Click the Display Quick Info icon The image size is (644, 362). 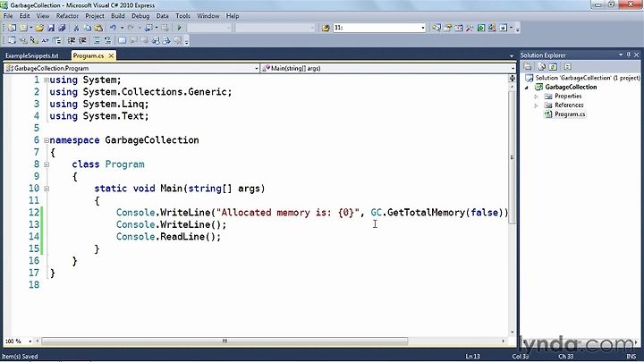pyautogui.click(x=34, y=40)
